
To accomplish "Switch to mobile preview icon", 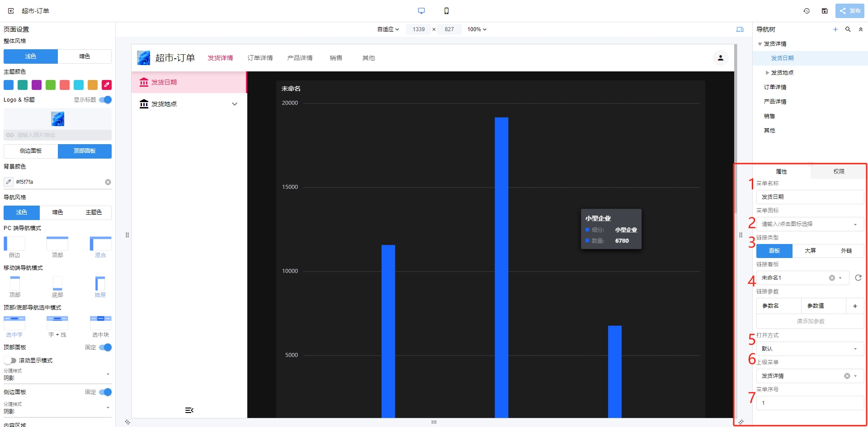I will (x=446, y=11).
